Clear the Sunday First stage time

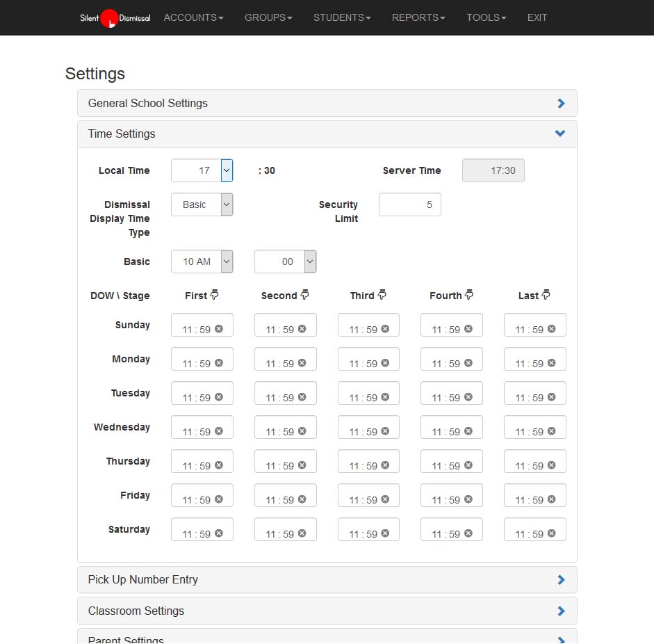pyautogui.click(x=219, y=329)
